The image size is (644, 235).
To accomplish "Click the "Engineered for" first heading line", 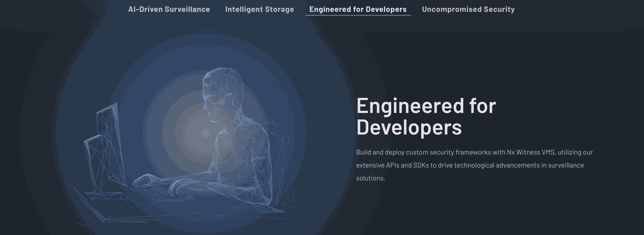I will coord(426,106).
